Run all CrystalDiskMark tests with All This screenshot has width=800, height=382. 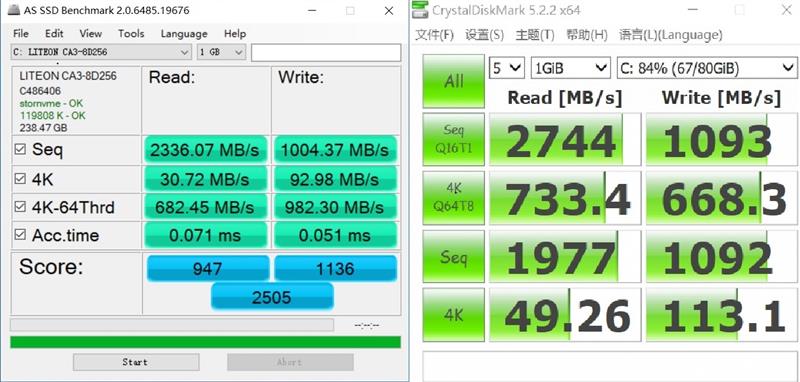pos(454,81)
